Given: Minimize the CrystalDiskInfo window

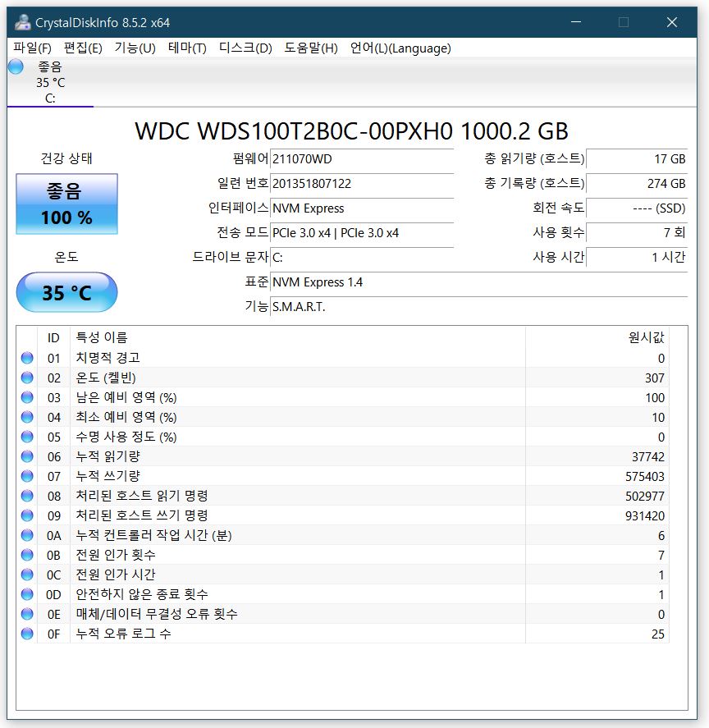Looking at the screenshot, I should point(576,22).
